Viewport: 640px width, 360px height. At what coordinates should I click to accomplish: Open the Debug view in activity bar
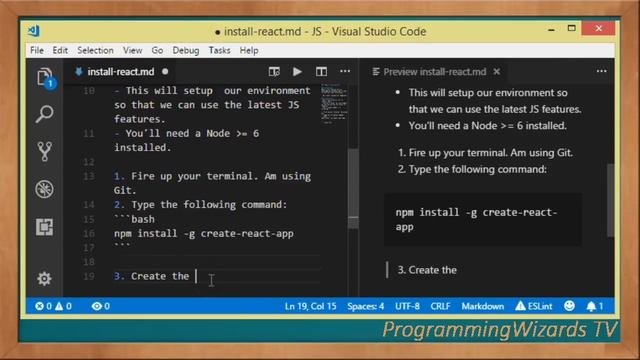click(x=44, y=189)
